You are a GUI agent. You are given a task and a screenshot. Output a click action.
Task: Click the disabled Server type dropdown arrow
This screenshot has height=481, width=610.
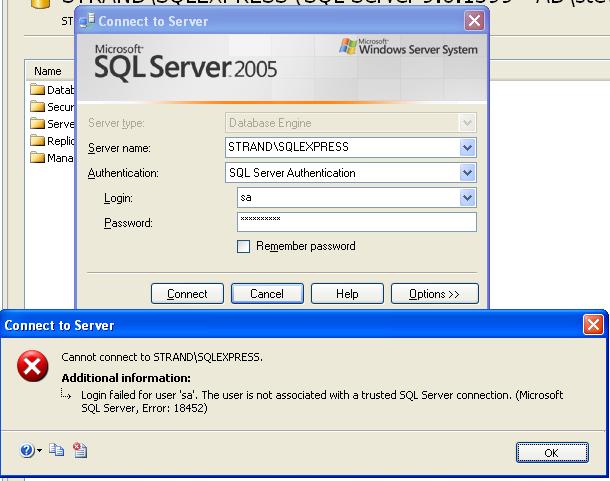(467, 123)
